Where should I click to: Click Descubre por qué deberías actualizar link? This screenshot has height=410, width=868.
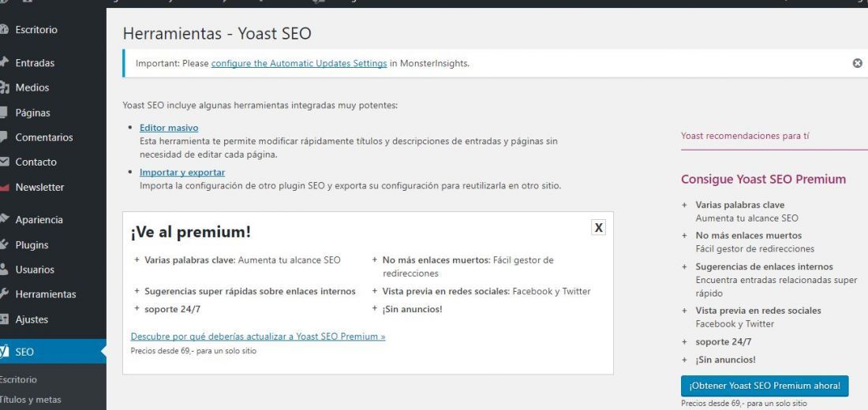pyautogui.click(x=258, y=336)
